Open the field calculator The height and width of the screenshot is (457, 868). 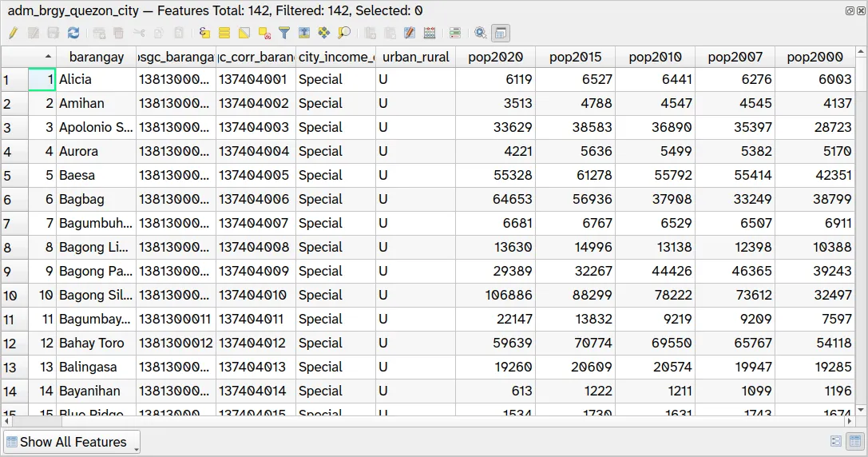(x=430, y=33)
